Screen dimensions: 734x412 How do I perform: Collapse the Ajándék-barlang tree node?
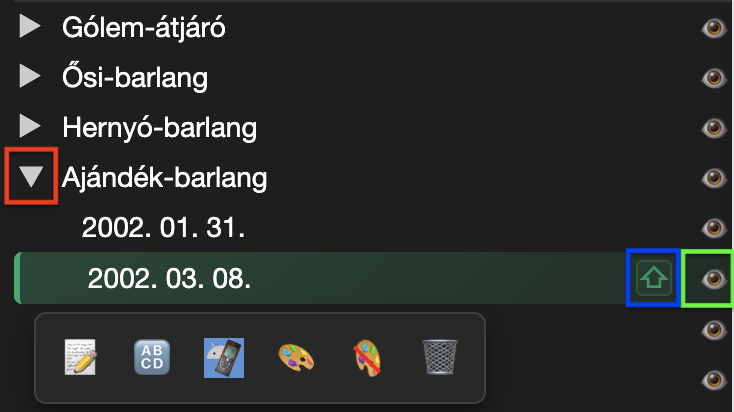click(33, 177)
